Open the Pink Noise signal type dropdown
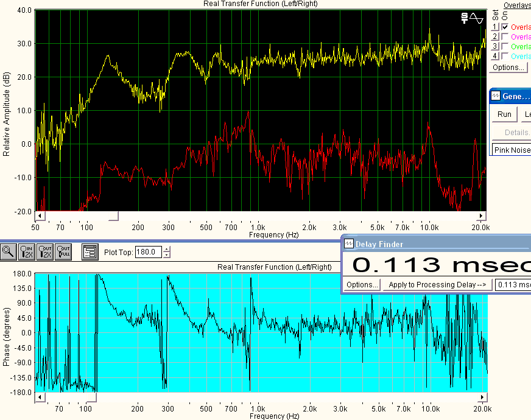 click(x=512, y=150)
